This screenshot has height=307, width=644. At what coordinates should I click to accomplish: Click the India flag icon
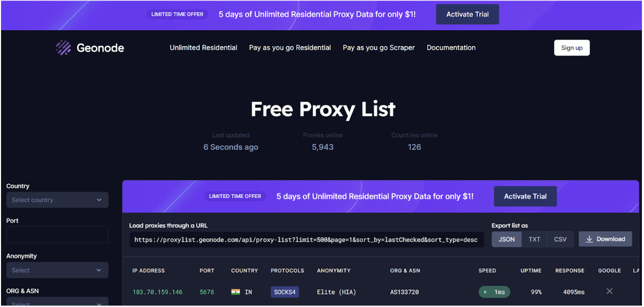click(x=236, y=292)
